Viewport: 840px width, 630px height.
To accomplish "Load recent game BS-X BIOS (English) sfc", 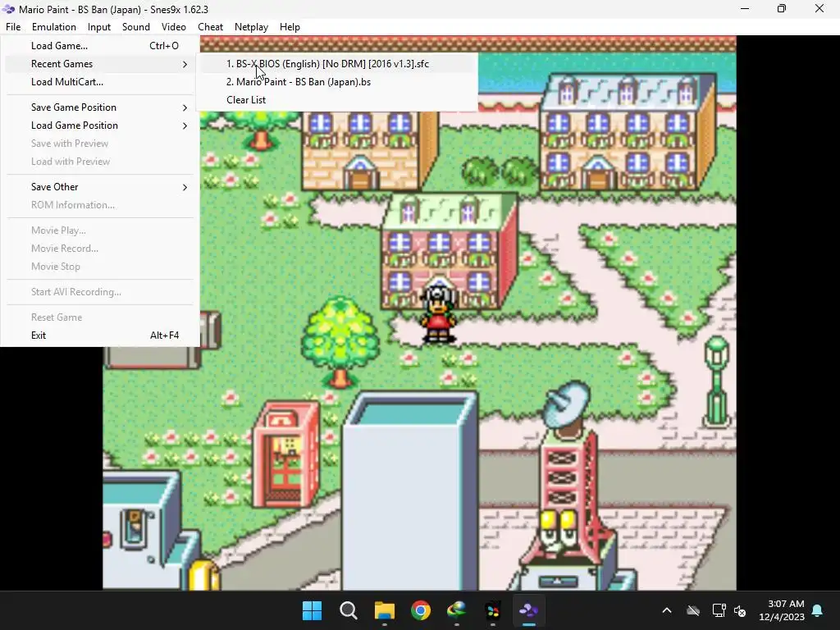I will pyautogui.click(x=337, y=64).
